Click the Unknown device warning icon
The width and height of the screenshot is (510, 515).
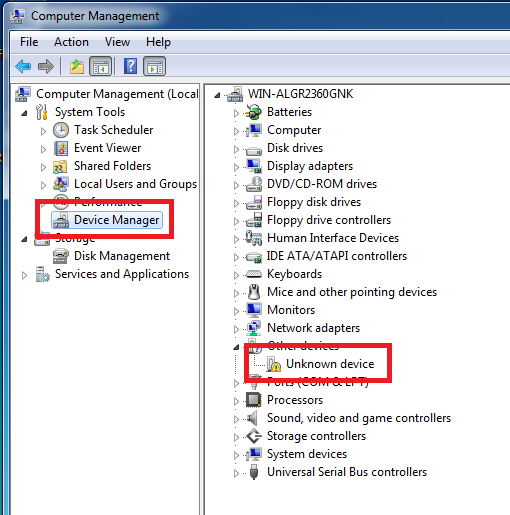(274, 364)
